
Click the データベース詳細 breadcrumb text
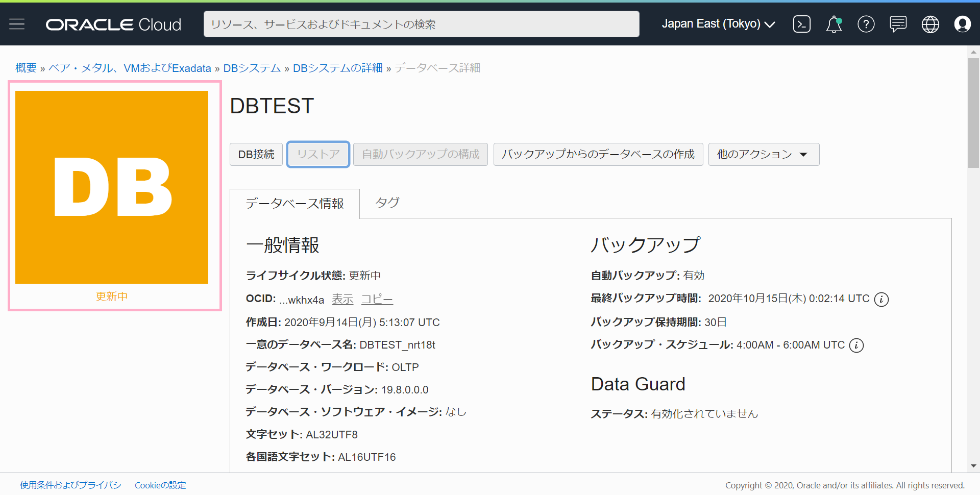pyautogui.click(x=437, y=68)
